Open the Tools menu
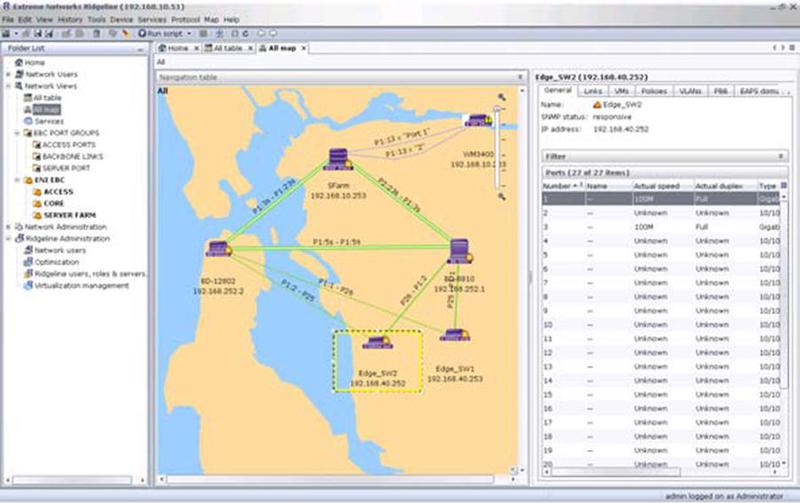The image size is (800, 503). pyautogui.click(x=96, y=19)
